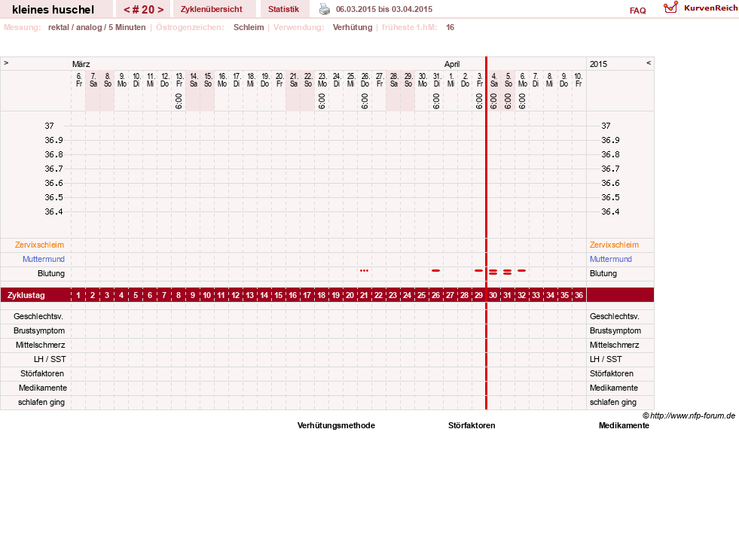Screen dimensions: 739x560
Task: Click the right Muttermund label
Action: tap(611, 259)
